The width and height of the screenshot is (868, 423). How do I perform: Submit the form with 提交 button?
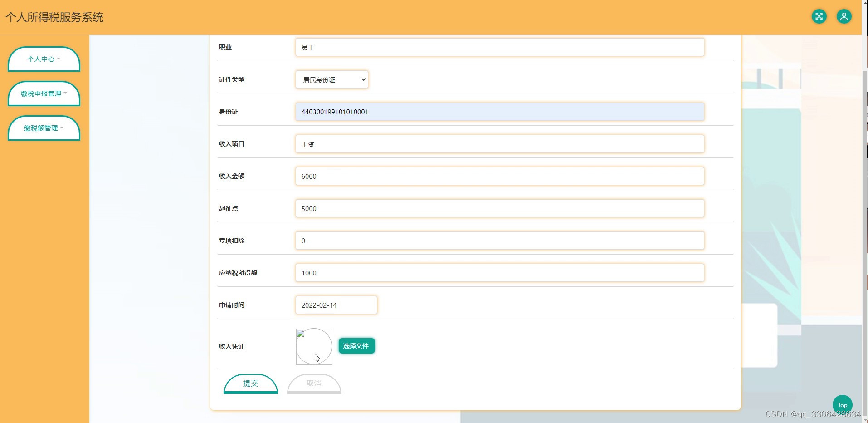point(251,384)
